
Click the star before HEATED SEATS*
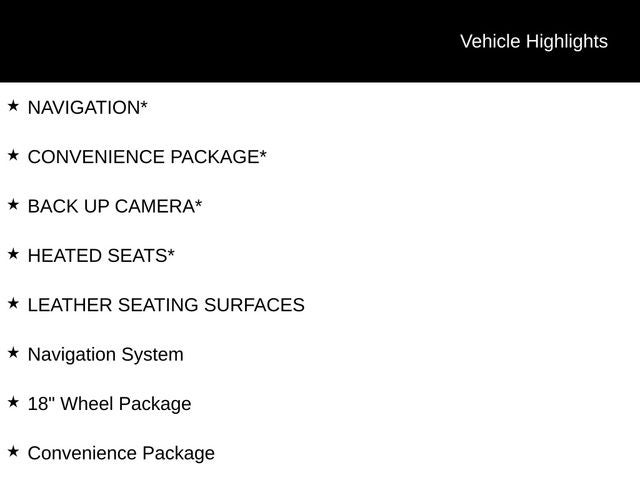pyautogui.click(x=13, y=254)
